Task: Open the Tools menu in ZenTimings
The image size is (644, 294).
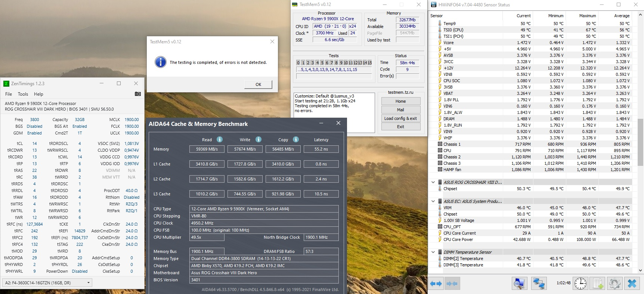Action: point(23,94)
